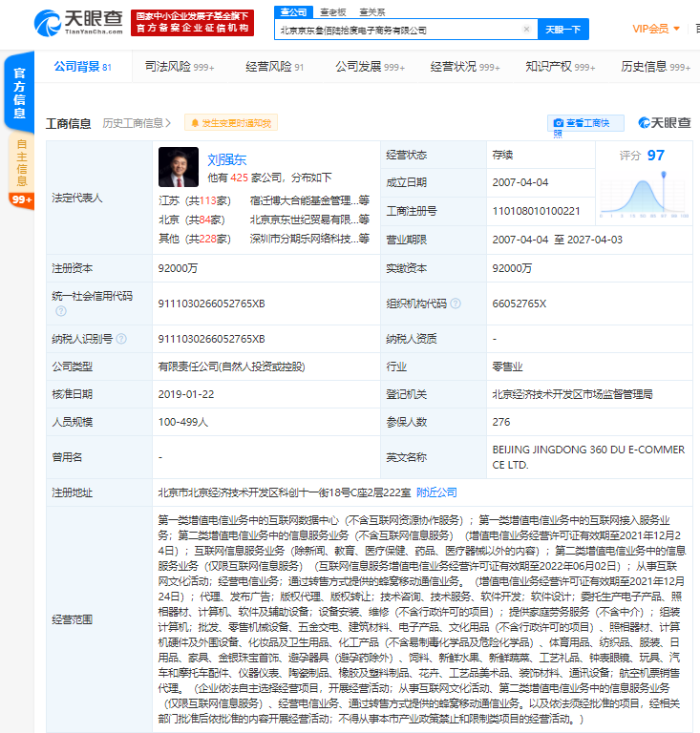The height and width of the screenshot is (733, 700).
Task: Click 北京 (共84家) entry
Action: point(192,220)
